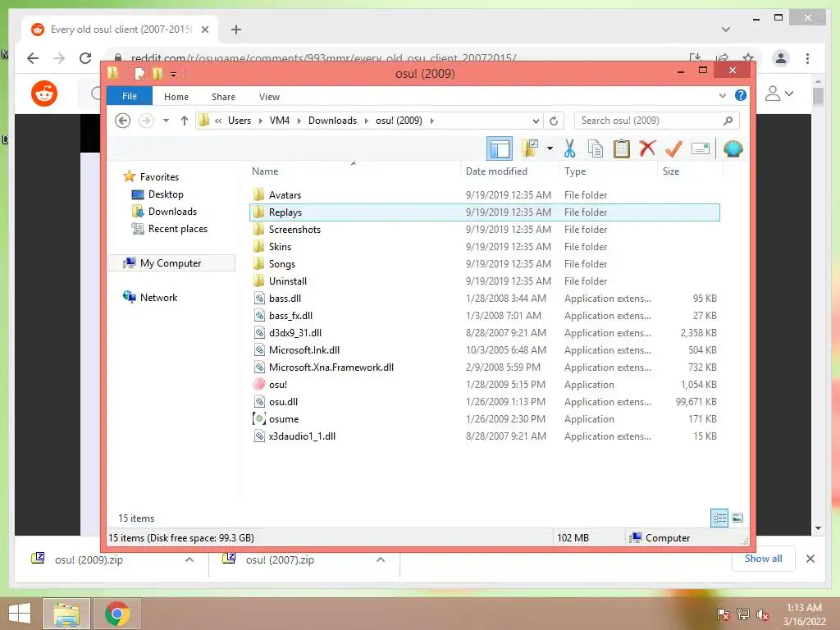Open a new tab in Chrome
The height and width of the screenshot is (630, 840).
click(235, 30)
